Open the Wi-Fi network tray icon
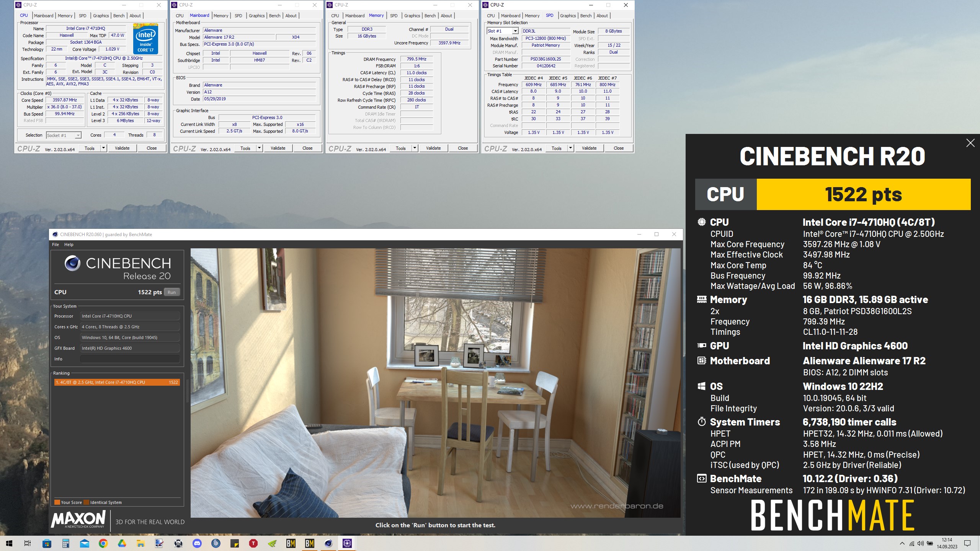980x551 pixels. click(911, 543)
